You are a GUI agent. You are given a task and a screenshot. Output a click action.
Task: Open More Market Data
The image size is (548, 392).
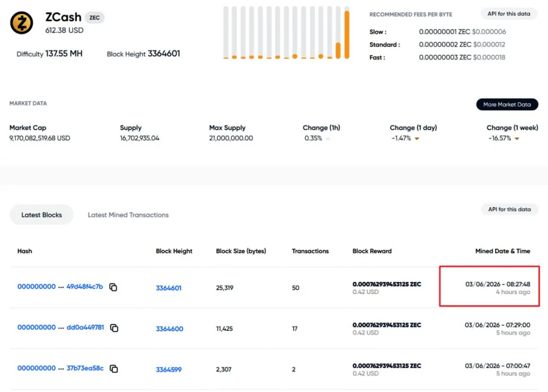tap(507, 105)
